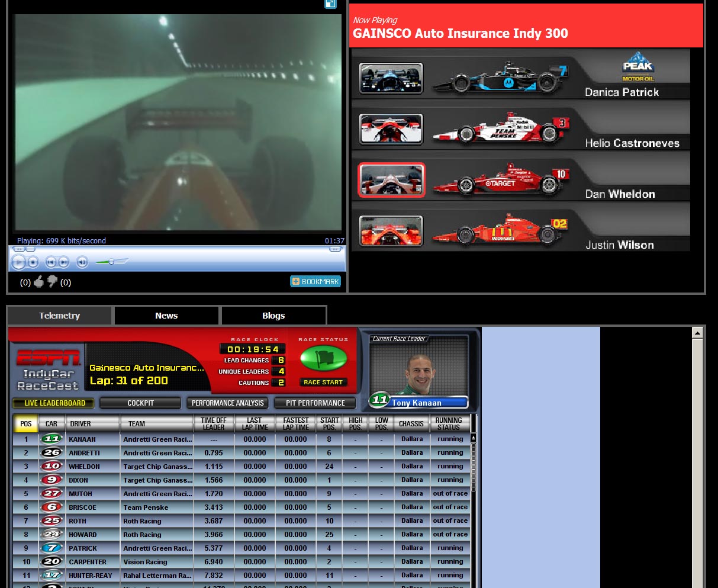The image size is (718, 588).
Task: Click the number 3 Team Penske car image
Action: point(501,128)
